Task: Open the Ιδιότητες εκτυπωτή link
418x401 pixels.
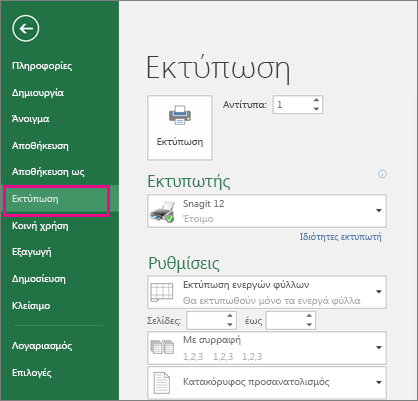Action: 340,237
